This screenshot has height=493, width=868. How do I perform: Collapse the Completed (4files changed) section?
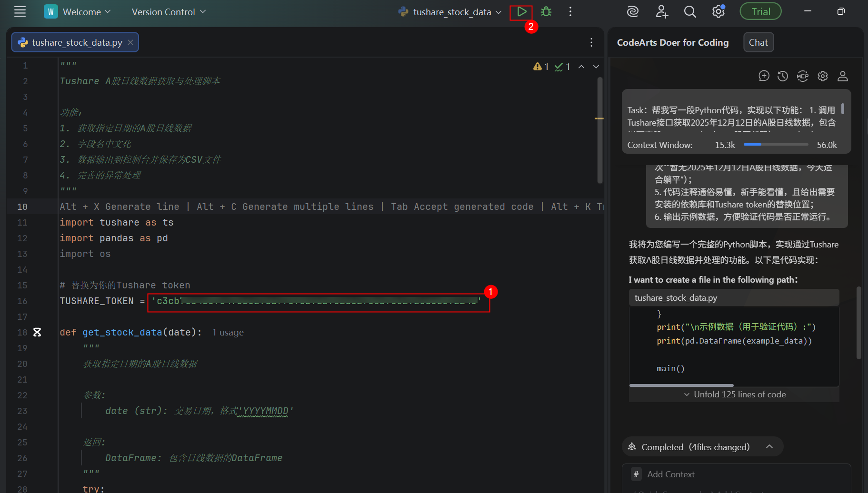[769, 446]
